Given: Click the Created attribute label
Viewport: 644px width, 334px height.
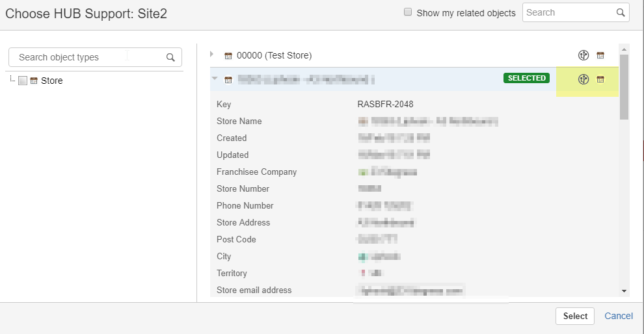Looking at the screenshot, I should [232, 138].
